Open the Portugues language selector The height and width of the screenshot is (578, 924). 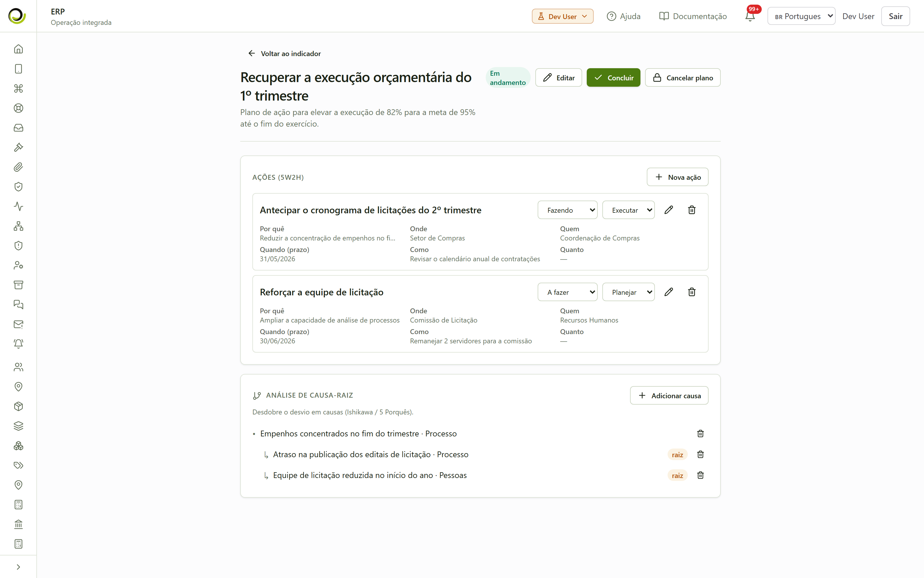pyautogui.click(x=802, y=16)
